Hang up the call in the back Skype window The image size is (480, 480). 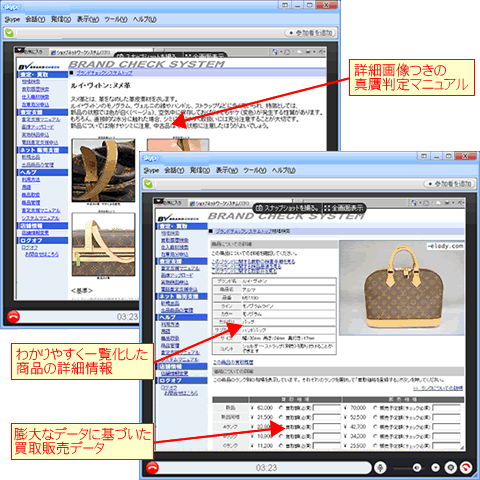pyautogui.click(x=13, y=317)
